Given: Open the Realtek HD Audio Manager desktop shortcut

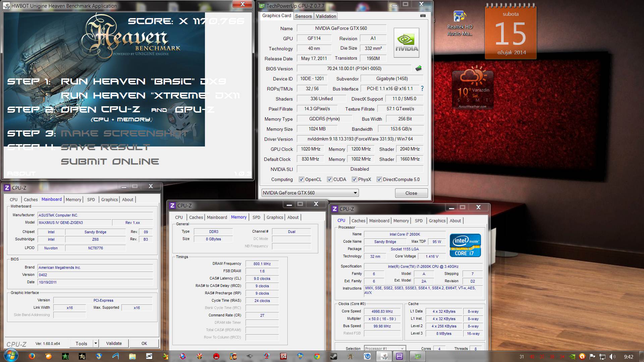Looking at the screenshot, I should click(460, 23).
